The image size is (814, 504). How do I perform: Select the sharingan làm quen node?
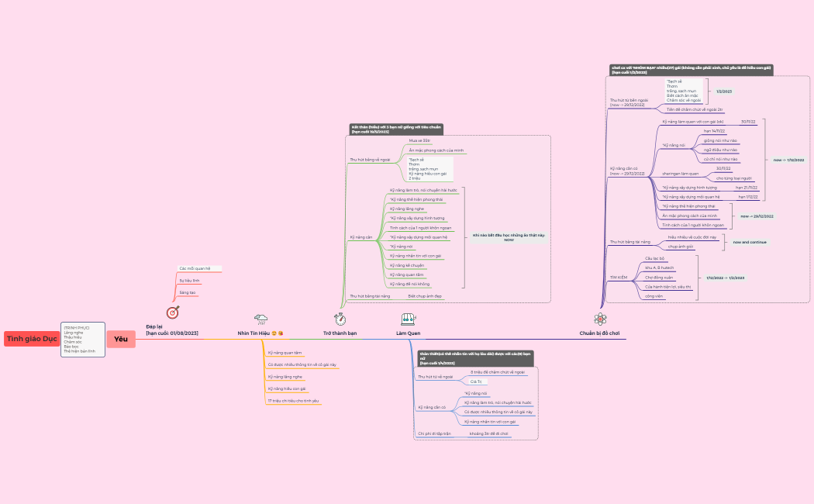[680, 174]
